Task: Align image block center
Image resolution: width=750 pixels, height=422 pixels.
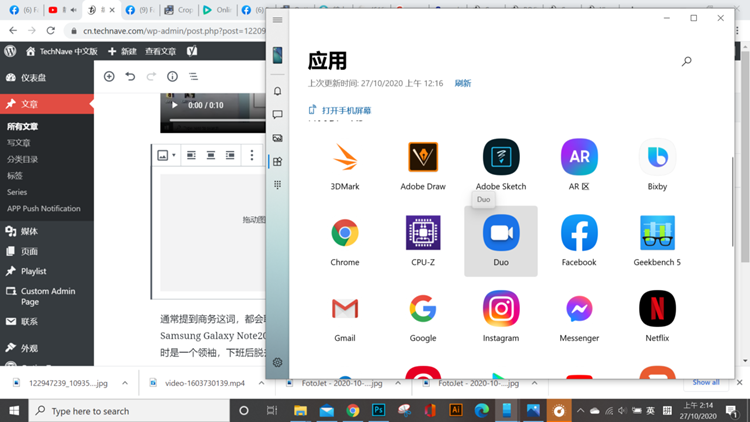Action: 210,155
